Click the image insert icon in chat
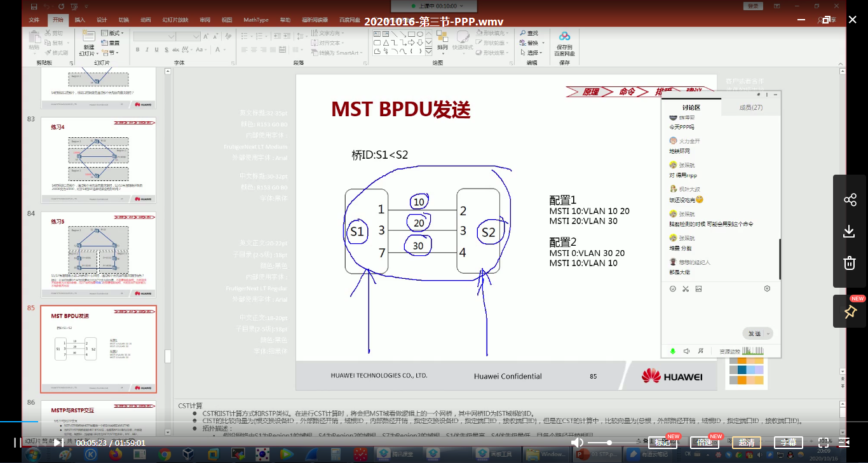The height and width of the screenshot is (463, 868). point(698,288)
